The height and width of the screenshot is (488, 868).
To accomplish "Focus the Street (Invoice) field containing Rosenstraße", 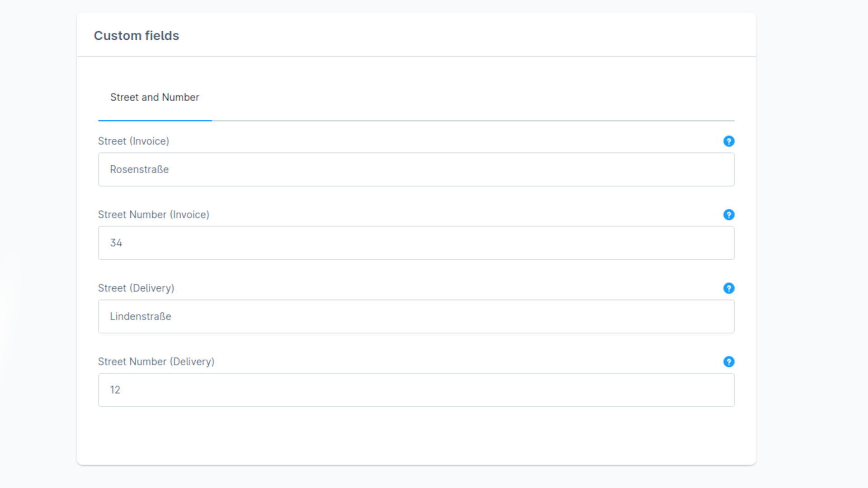I will click(416, 169).
